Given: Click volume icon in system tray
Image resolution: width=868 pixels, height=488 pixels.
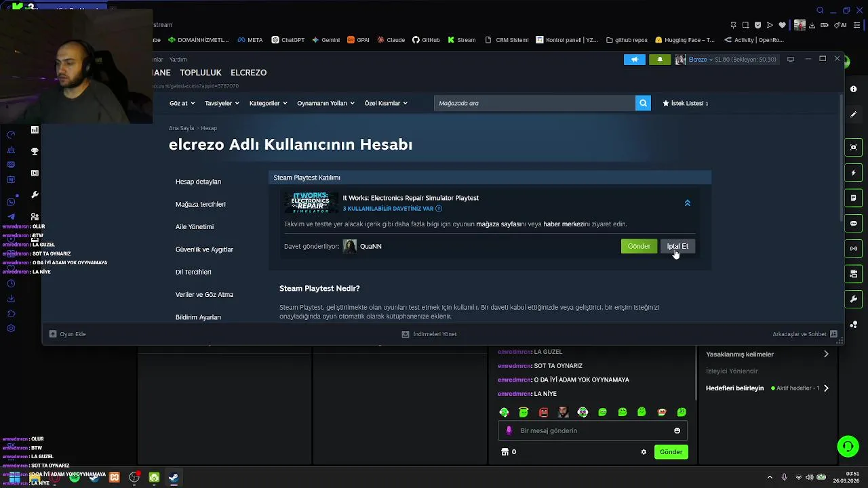Looking at the screenshot, I should pos(810,477).
